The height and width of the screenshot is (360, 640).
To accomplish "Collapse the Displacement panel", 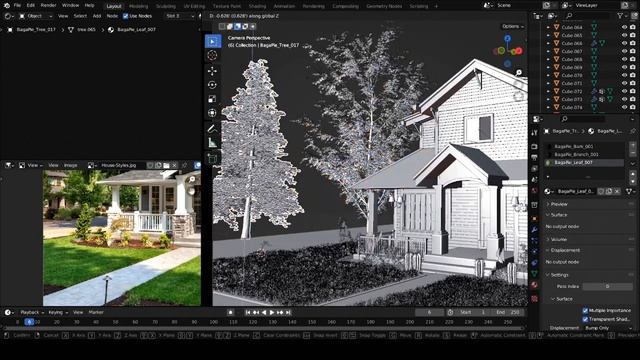I will [565, 250].
